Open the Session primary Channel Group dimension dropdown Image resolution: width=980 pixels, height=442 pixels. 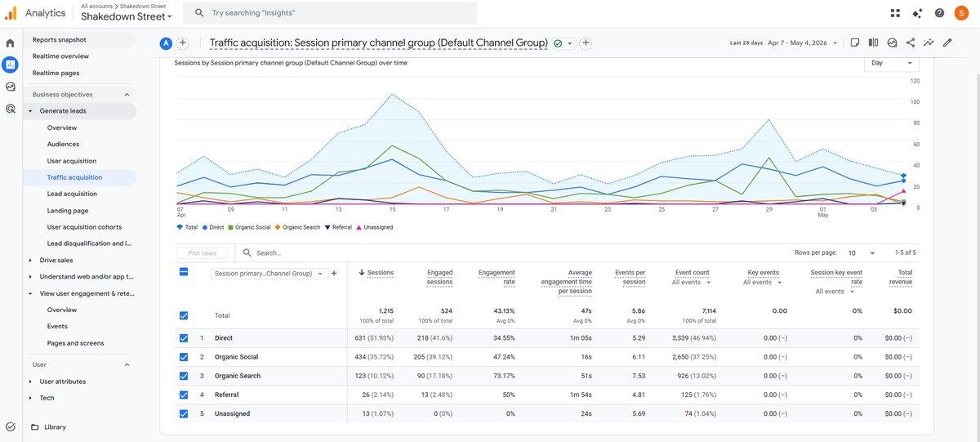(269, 274)
